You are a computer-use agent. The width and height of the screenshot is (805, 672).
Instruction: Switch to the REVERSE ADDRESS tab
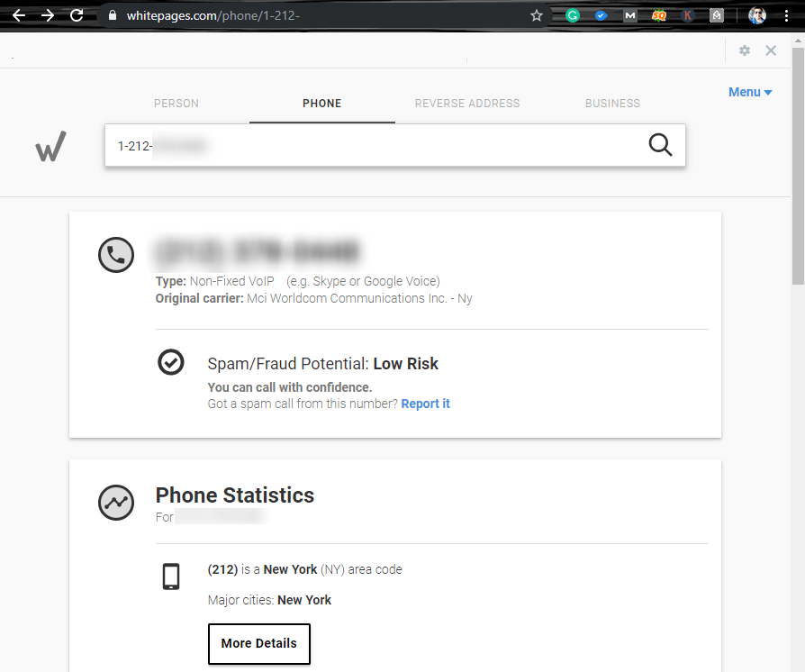[466, 103]
